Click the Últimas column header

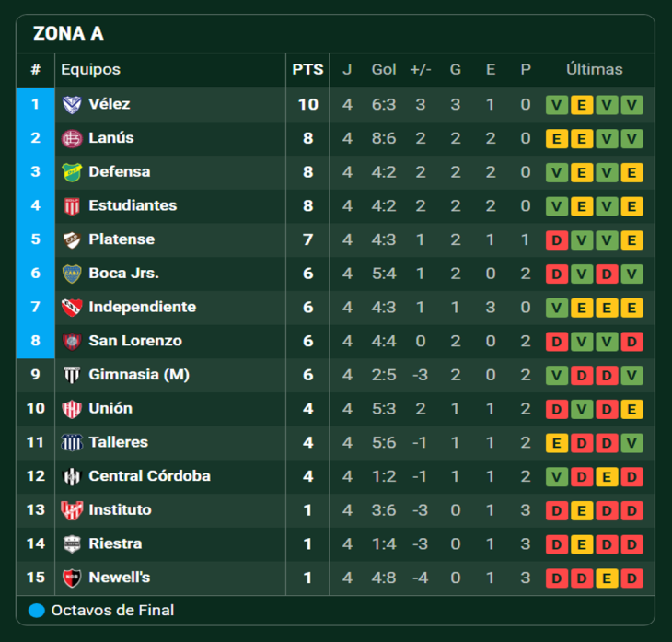(x=594, y=69)
